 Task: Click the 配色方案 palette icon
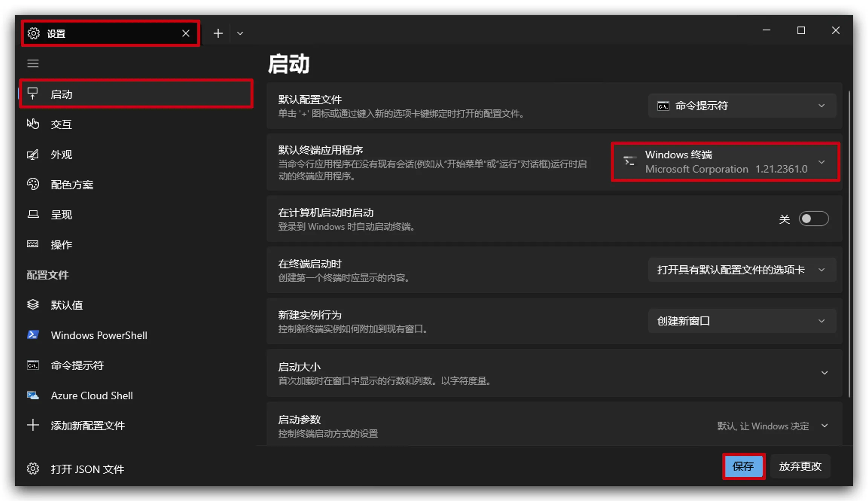click(33, 184)
